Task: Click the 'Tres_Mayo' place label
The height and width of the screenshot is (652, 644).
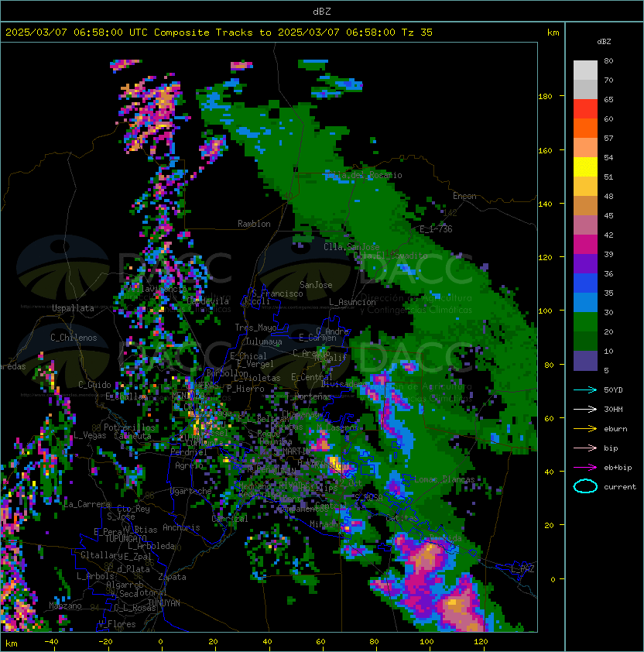Action: (x=255, y=328)
